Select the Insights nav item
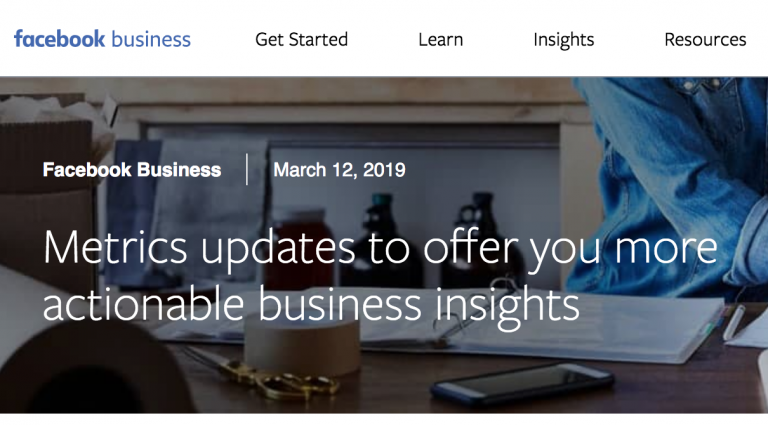Screen dimensions: 768x425 (x=563, y=40)
